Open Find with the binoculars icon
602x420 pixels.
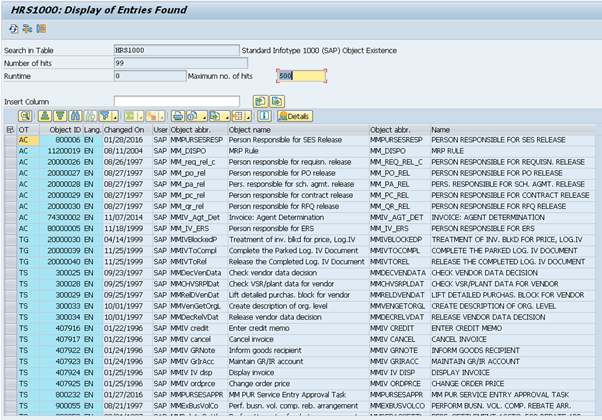[x=76, y=116]
